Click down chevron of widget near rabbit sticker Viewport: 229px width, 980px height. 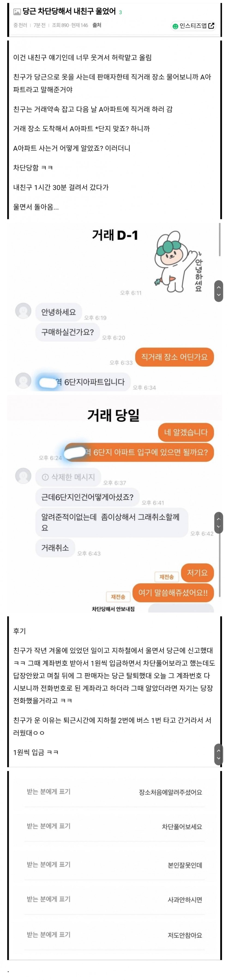[x=219, y=295]
